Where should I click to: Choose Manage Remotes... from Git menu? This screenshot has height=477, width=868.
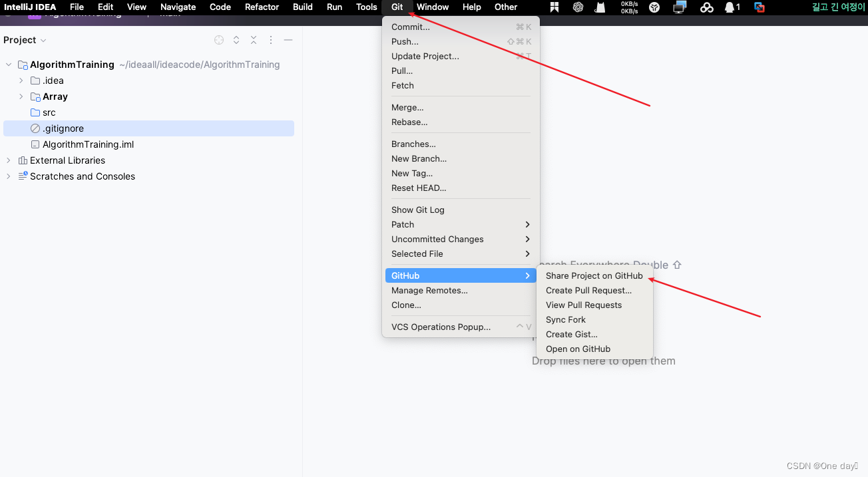pyautogui.click(x=461, y=291)
